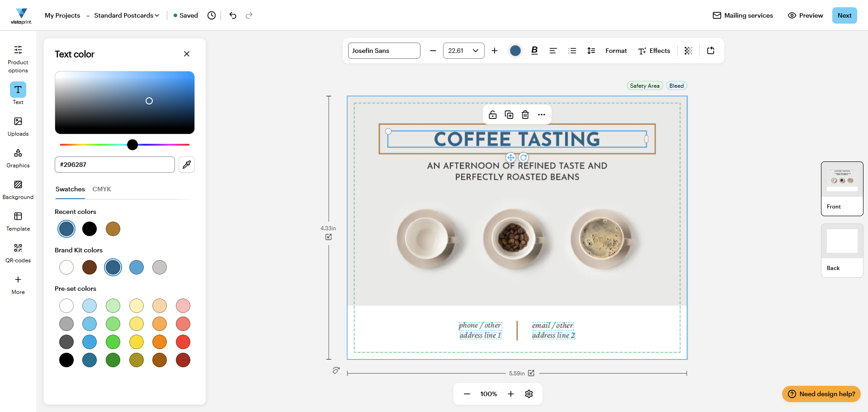Open the font size dropdown
The height and width of the screenshot is (412, 868).
click(464, 51)
